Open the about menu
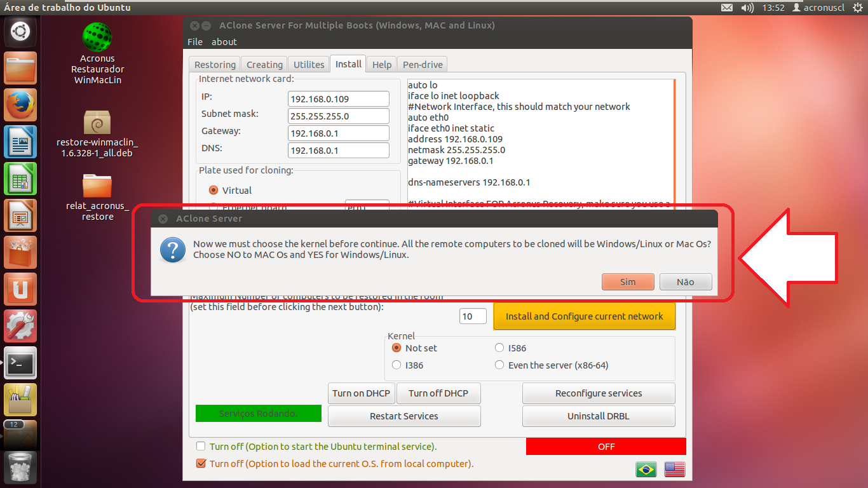868x488 pixels. (224, 41)
